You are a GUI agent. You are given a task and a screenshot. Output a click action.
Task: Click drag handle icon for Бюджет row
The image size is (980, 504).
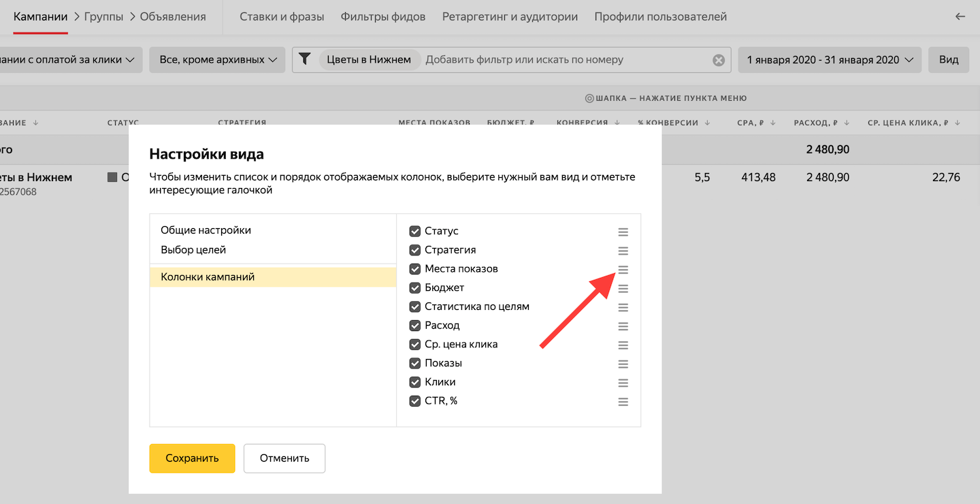pyautogui.click(x=623, y=289)
